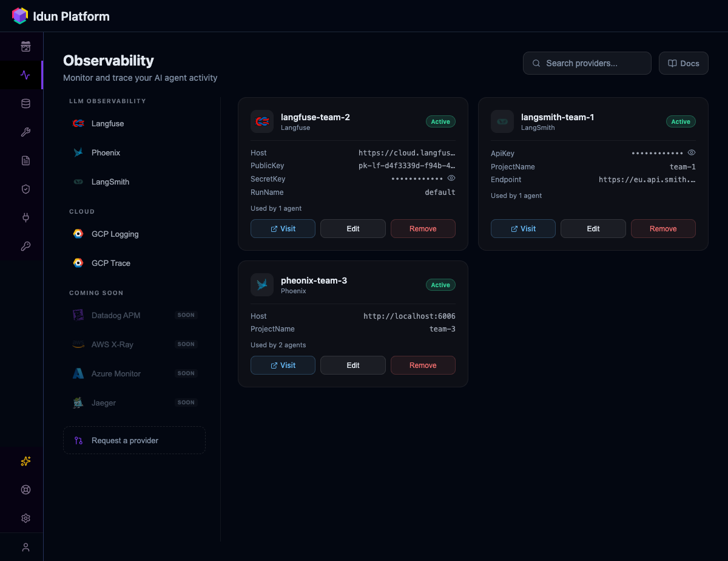This screenshot has width=728, height=561.
Task: Remove the pheonix-team-3 provider
Action: pos(423,365)
